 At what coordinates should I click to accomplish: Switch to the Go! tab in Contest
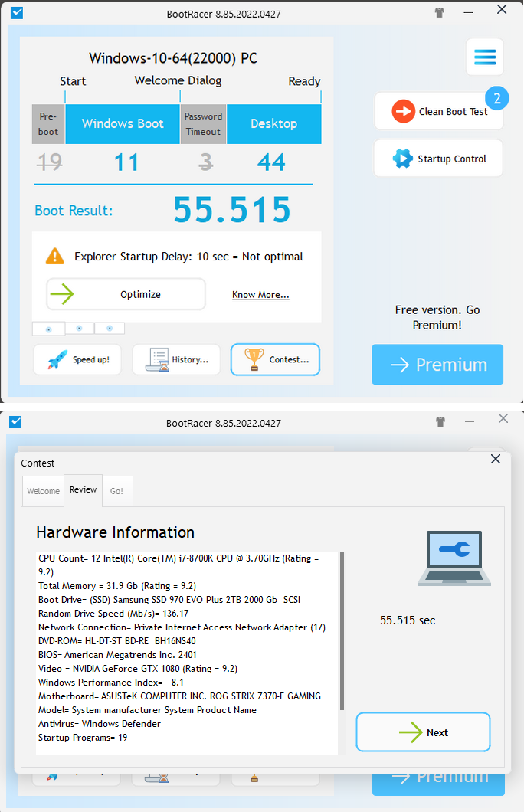[x=116, y=491]
